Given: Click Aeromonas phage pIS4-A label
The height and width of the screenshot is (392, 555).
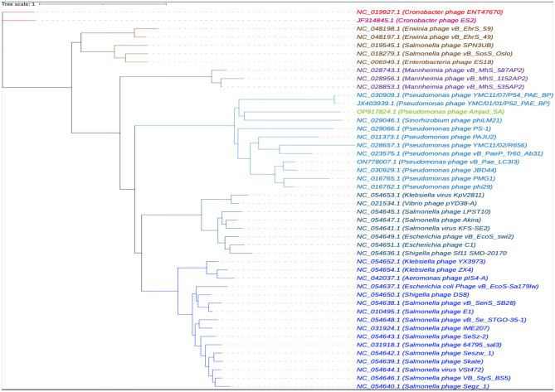Looking at the screenshot, I should pyautogui.click(x=422, y=278).
